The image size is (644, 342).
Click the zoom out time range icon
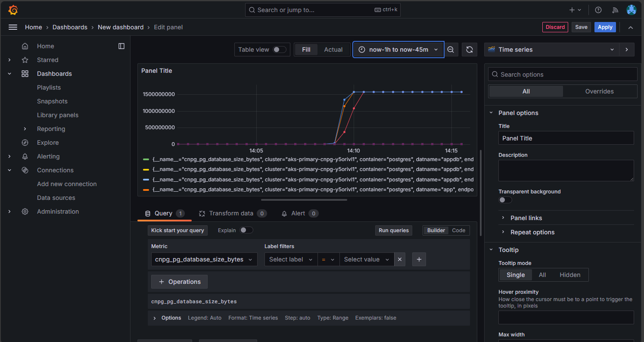click(451, 50)
